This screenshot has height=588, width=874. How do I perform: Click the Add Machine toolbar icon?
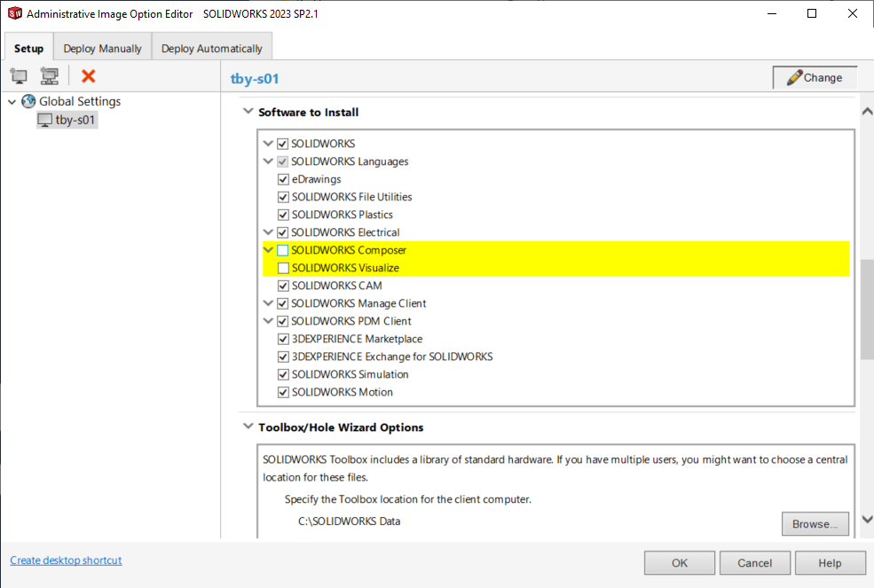coord(19,76)
